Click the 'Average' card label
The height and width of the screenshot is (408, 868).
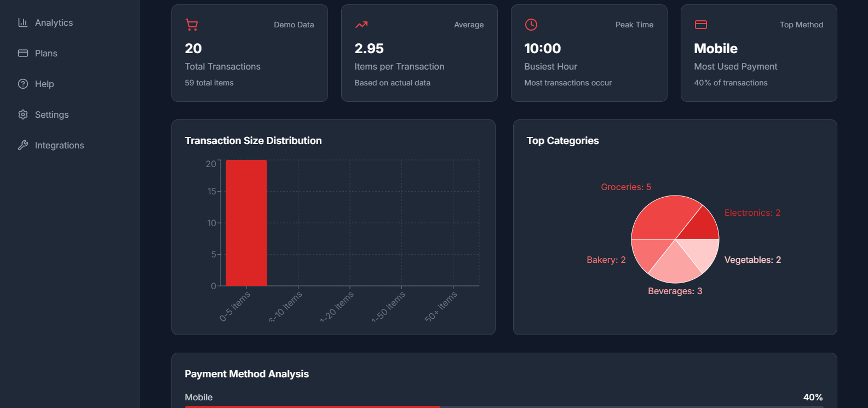pos(469,25)
